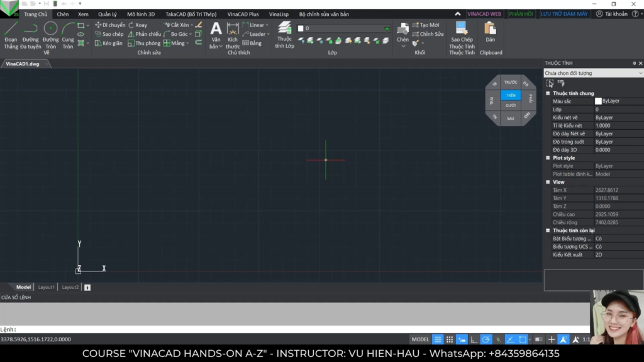Switch to the Layout1 tab
Screen dimensions: 644x362
(47, 287)
